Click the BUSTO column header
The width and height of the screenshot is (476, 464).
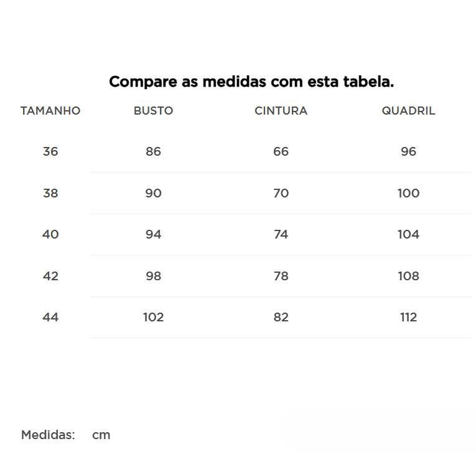tap(153, 111)
